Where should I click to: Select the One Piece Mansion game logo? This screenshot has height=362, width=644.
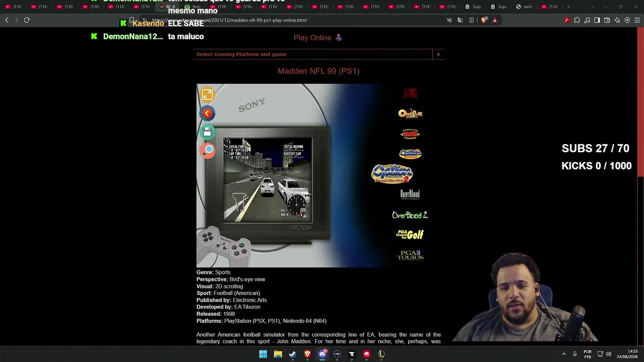tap(410, 114)
